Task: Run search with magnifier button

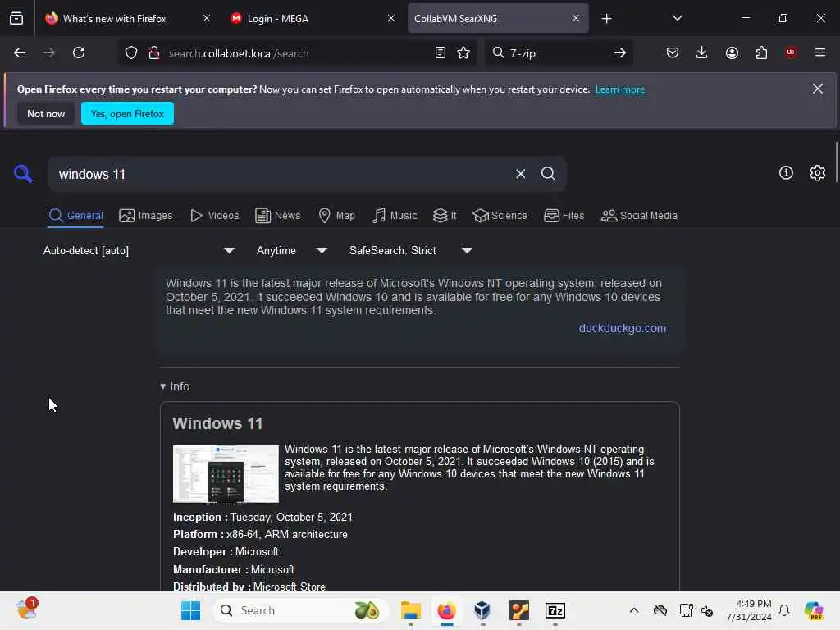Action: (548, 174)
